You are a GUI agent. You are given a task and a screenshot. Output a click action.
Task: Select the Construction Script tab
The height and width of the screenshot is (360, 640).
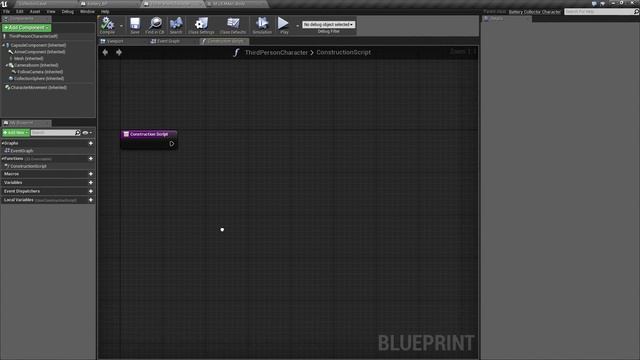click(224, 41)
